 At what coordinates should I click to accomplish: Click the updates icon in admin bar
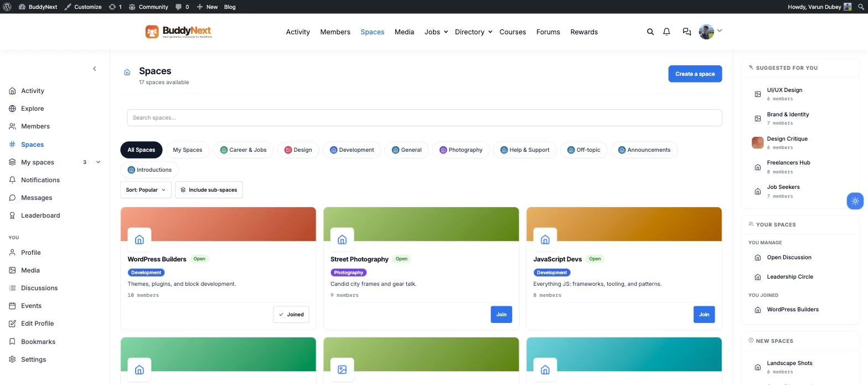click(115, 7)
